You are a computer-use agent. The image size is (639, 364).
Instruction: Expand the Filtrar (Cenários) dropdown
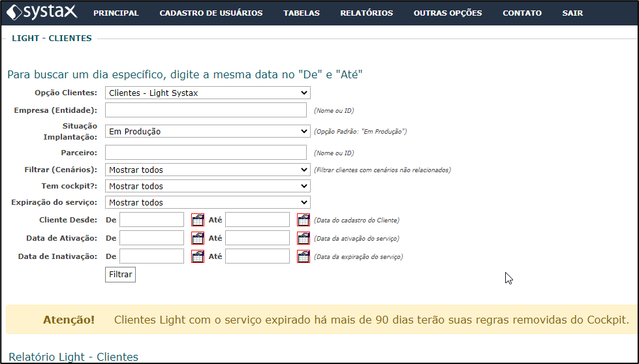coord(208,170)
